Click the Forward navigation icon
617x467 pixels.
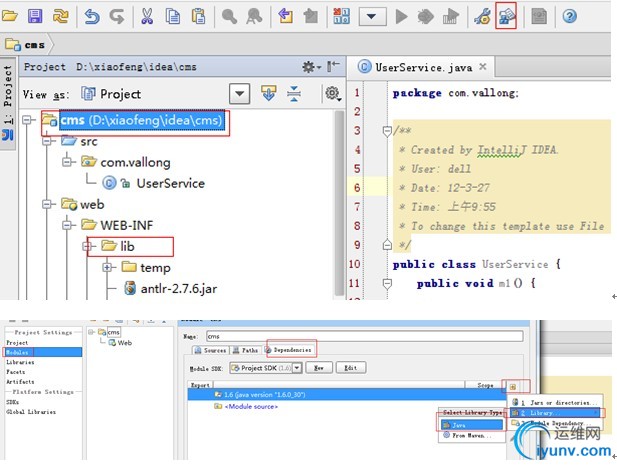pyautogui.click(x=311, y=16)
